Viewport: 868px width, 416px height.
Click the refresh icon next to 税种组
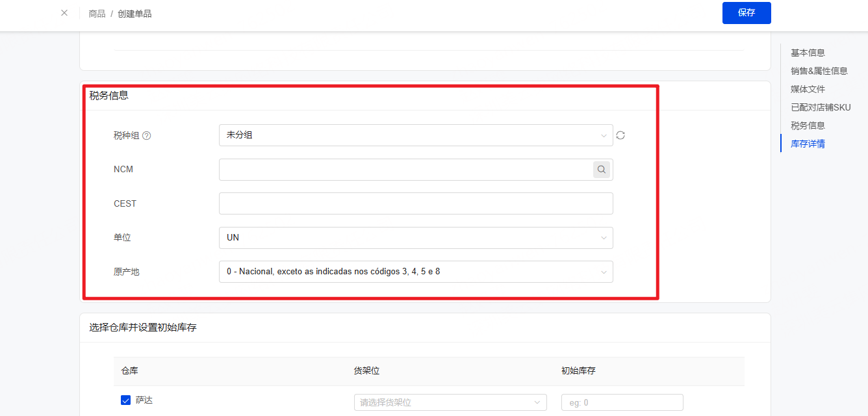620,135
